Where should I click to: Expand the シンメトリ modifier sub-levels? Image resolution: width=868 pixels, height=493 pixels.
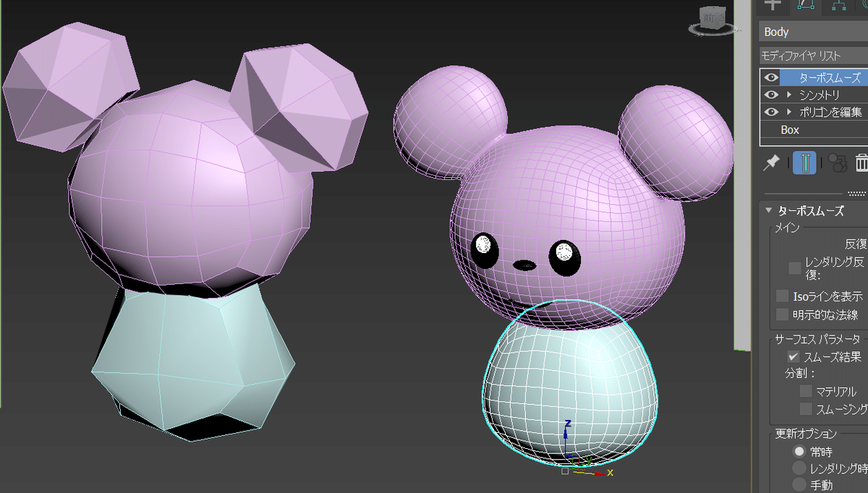pos(790,95)
